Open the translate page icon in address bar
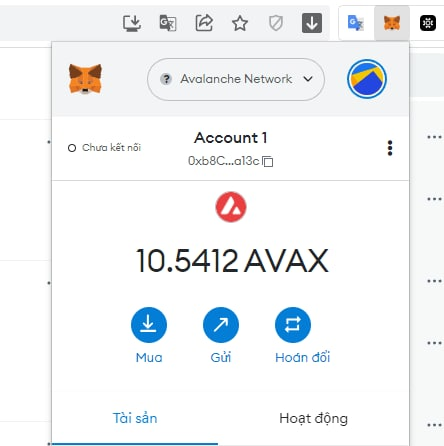The height and width of the screenshot is (446, 444). (168, 23)
